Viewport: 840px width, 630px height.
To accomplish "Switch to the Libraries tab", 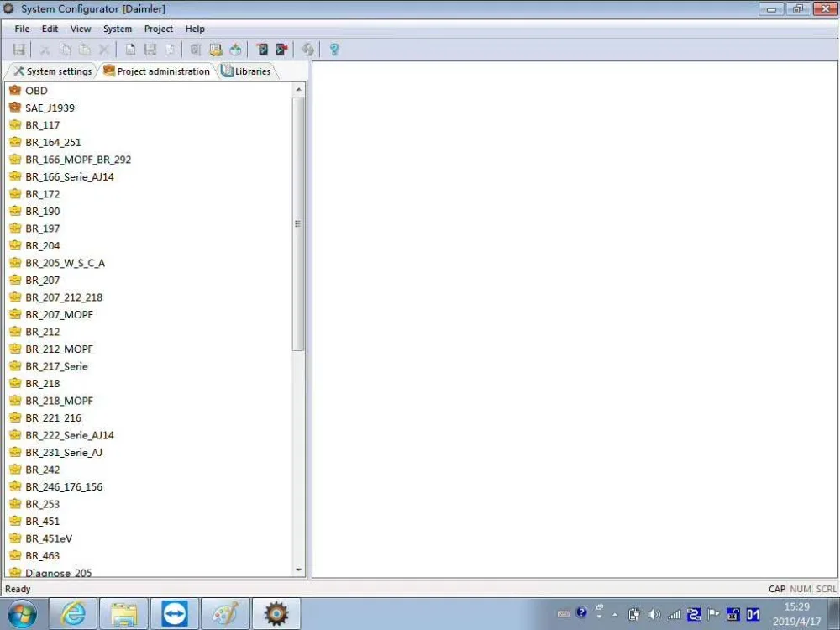I will coord(246,71).
